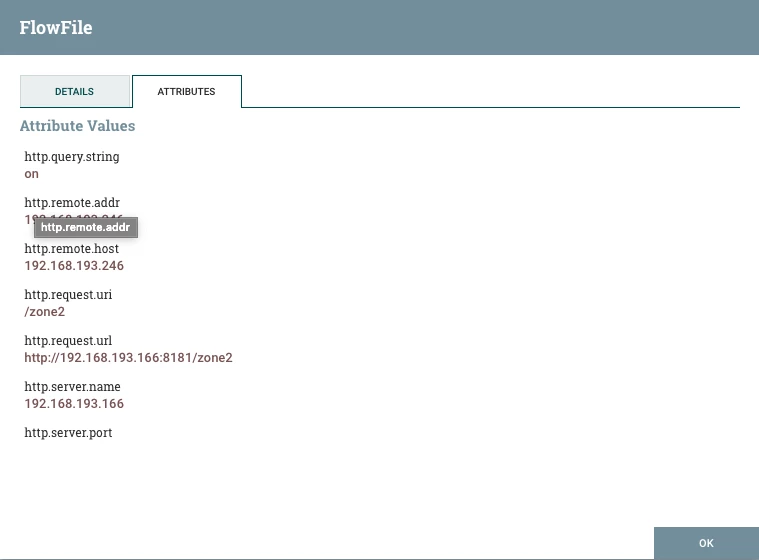This screenshot has height=560, width=759.
Task: Click the http.request.uri attribute name
Action: point(68,295)
